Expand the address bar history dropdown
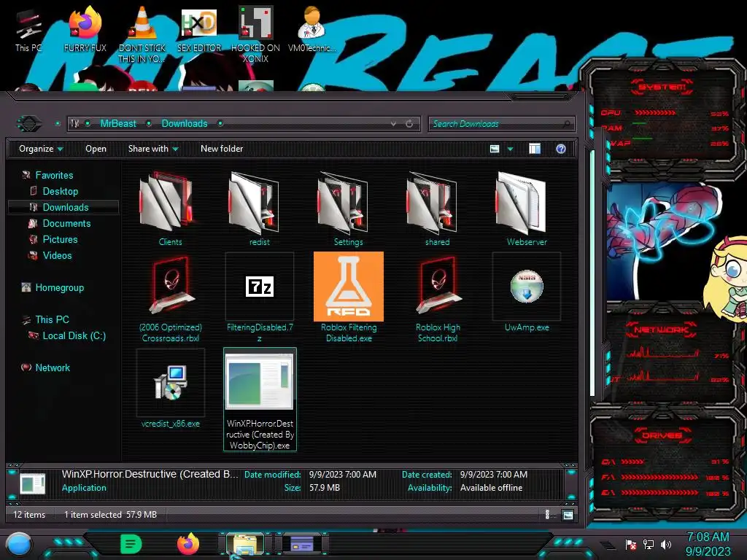 (393, 124)
